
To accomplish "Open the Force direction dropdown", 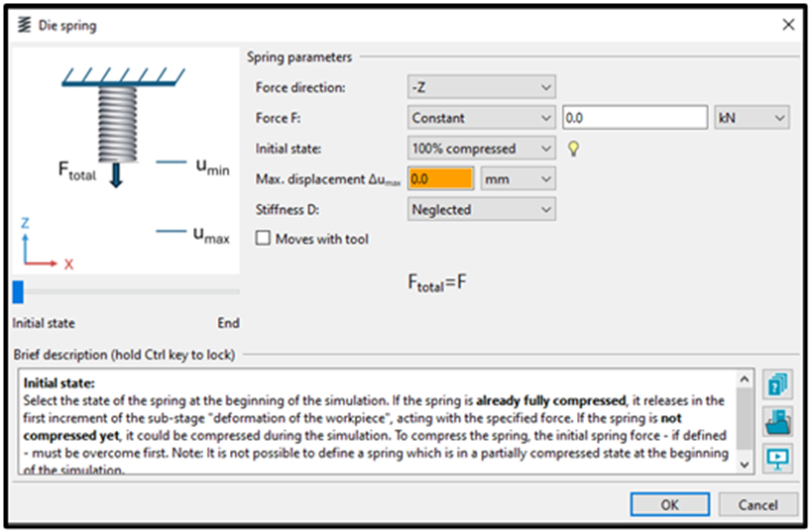I will 481,87.
